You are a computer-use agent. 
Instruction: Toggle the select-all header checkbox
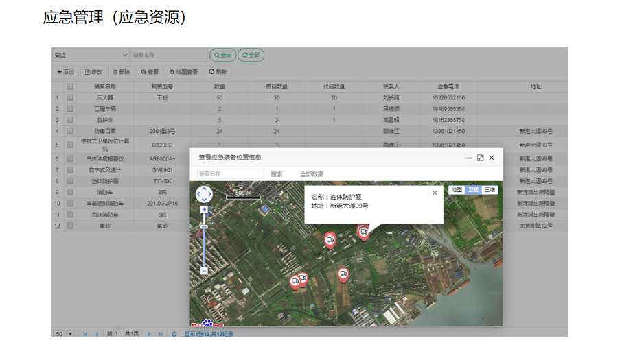coord(70,87)
